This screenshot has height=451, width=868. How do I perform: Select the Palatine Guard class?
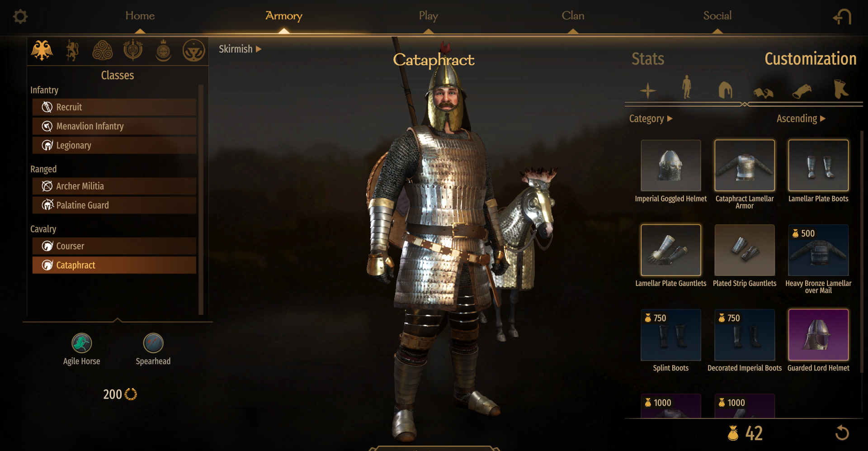114,205
